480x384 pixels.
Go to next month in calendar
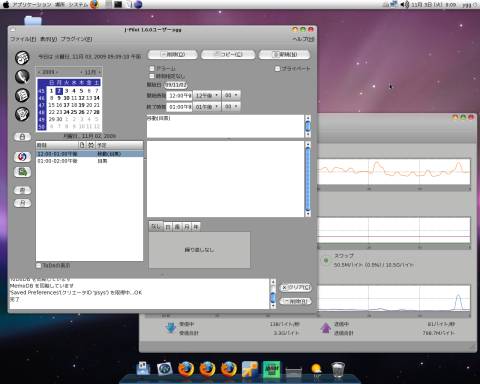click(x=99, y=72)
